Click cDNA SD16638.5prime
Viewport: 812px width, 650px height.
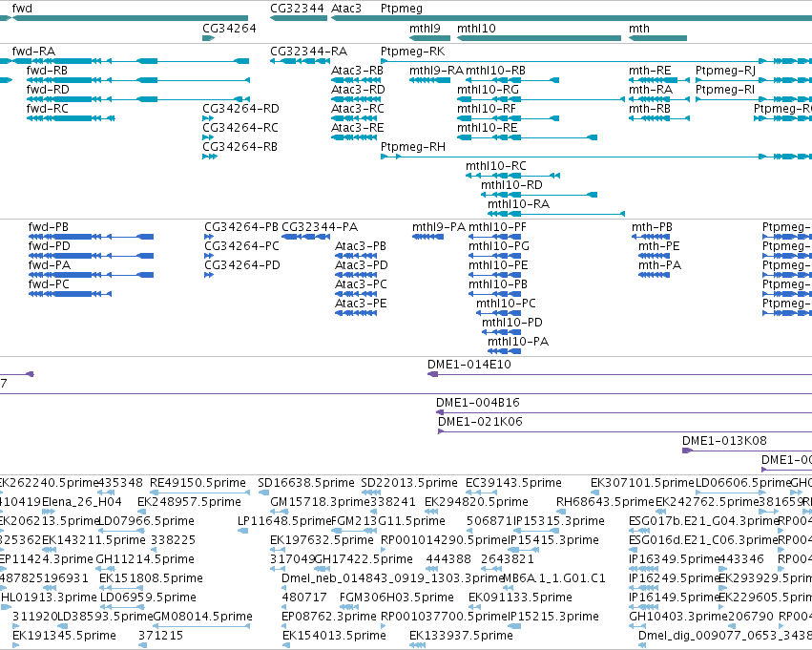[263, 493]
